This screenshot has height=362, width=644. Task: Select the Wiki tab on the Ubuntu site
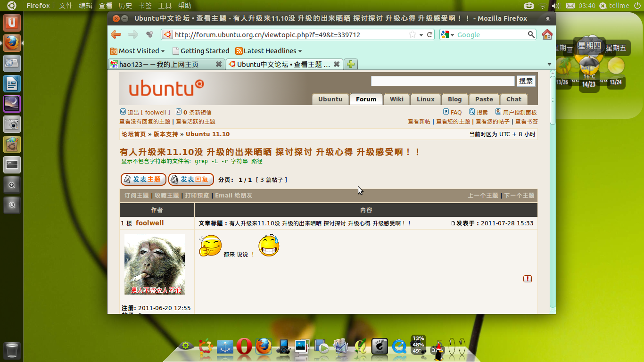(x=396, y=99)
